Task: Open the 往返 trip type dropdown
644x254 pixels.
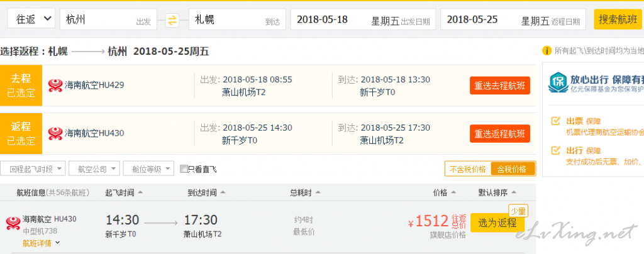Action: click(31, 19)
